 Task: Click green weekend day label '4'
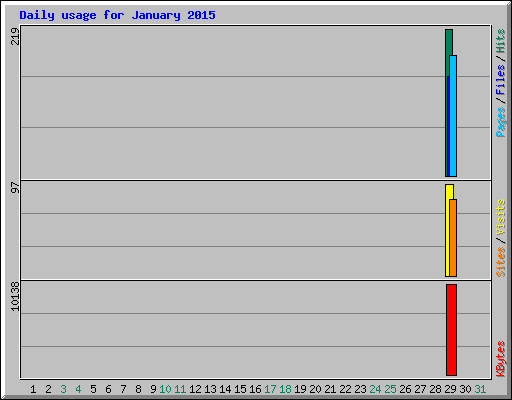point(78,389)
